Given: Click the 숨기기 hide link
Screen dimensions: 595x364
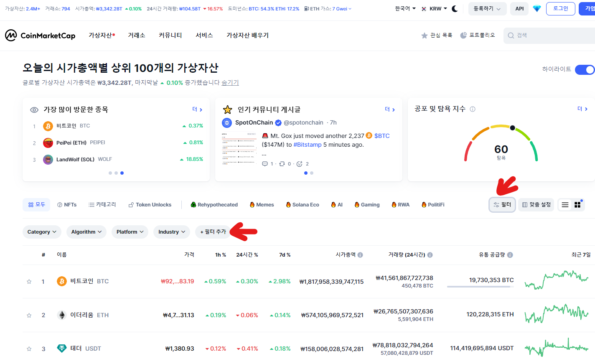Looking at the screenshot, I should tap(230, 83).
